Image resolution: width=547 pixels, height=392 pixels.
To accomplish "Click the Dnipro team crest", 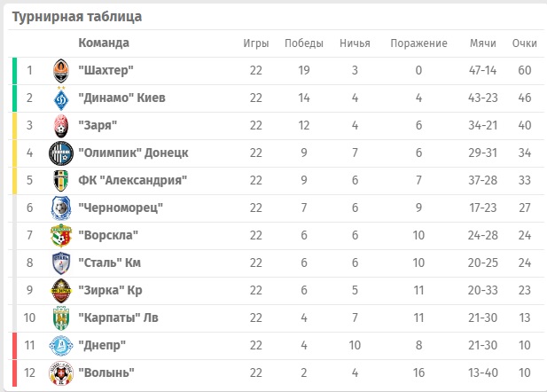I will click(60, 346).
